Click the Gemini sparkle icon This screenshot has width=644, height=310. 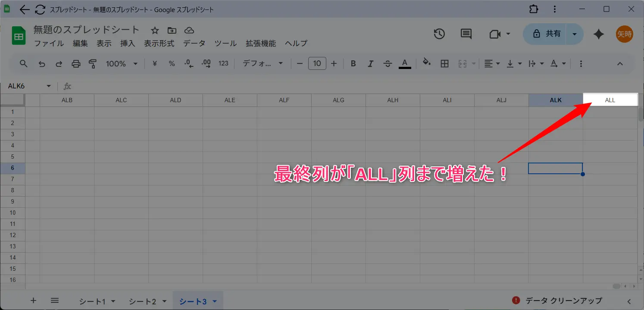click(598, 34)
